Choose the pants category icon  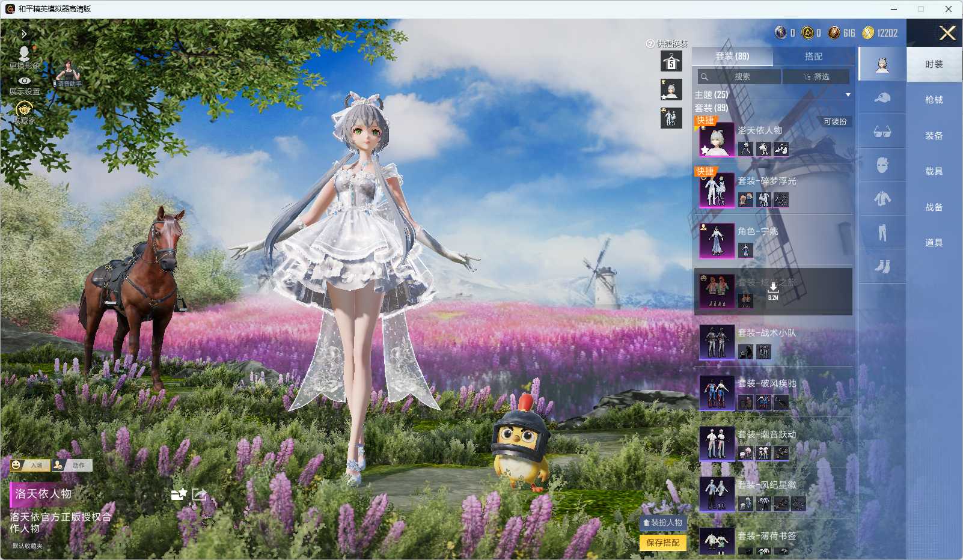[x=882, y=233]
